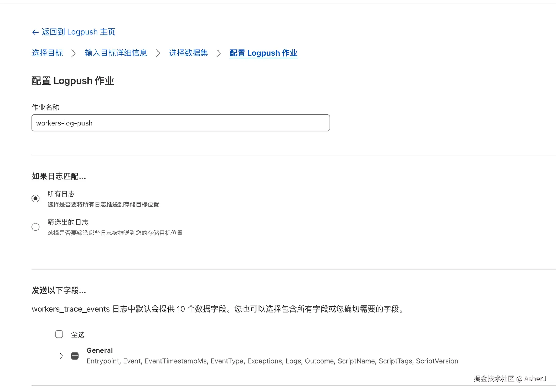The width and height of the screenshot is (556, 392).
Task: Expand the General fields group chevron
Action: (x=61, y=356)
